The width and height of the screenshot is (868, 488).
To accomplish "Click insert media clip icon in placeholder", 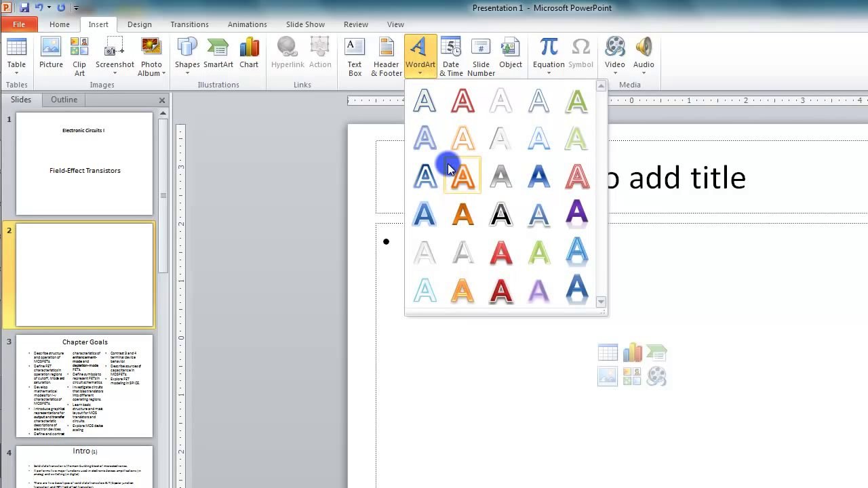I will coord(656,376).
